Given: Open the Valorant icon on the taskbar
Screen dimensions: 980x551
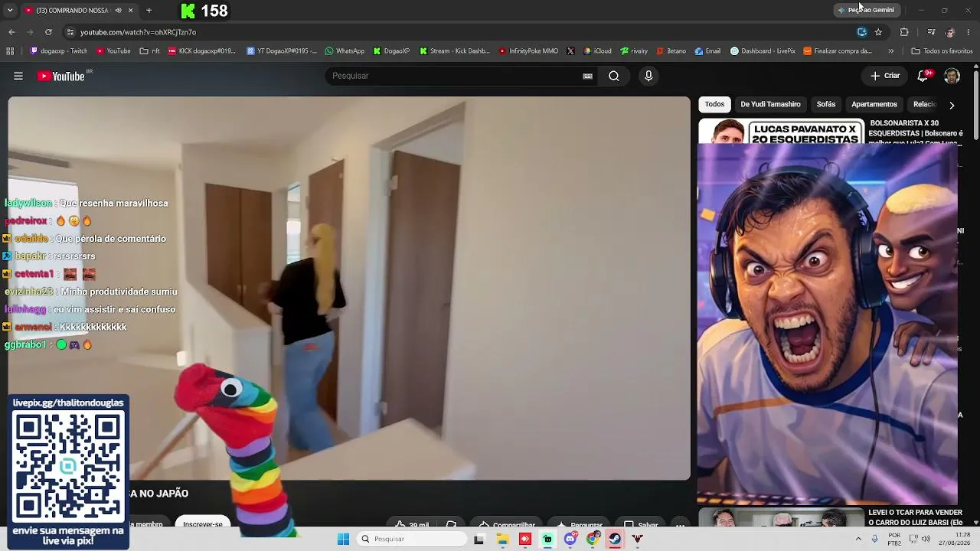Looking at the screenshot, I should pyautogui.click(x=637, y=539).
